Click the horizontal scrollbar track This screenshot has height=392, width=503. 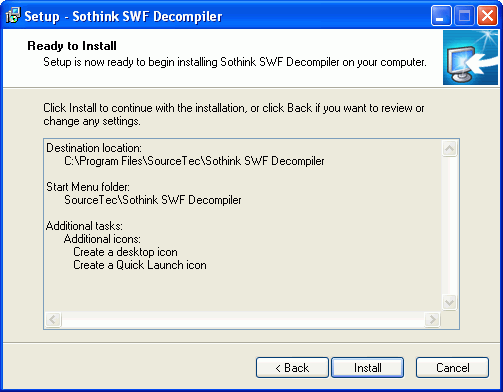coord(243,320)
